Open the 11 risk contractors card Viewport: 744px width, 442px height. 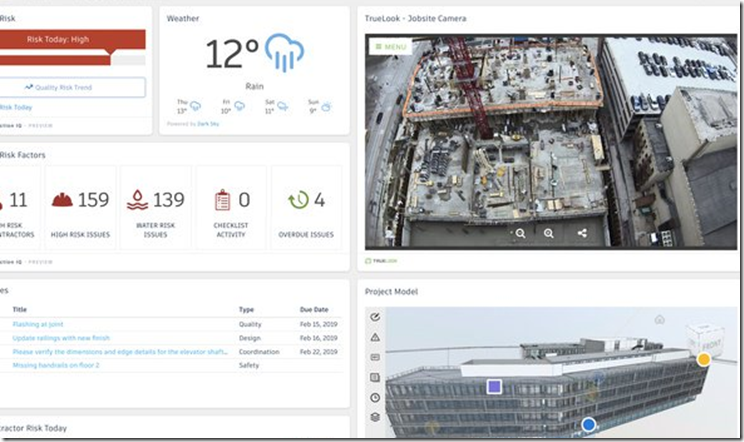tap(20, 207)
